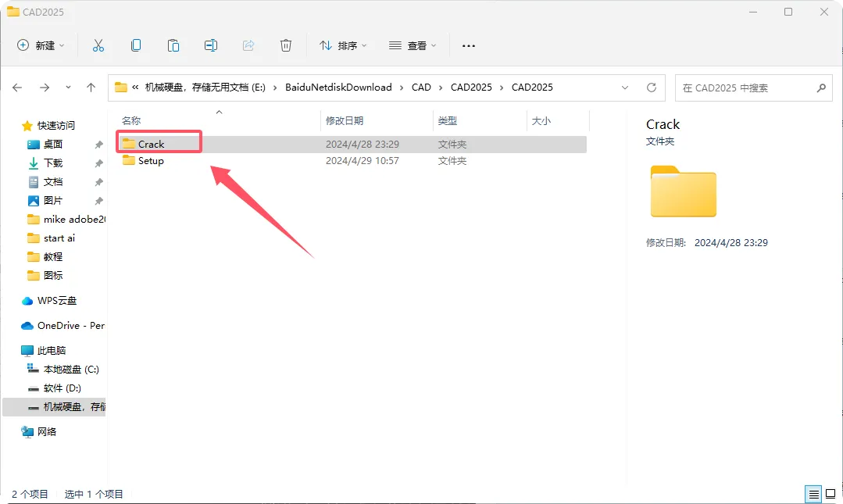The image size is (843, 504).
Task: Select the Setup folder
Action: click(352, 161)
